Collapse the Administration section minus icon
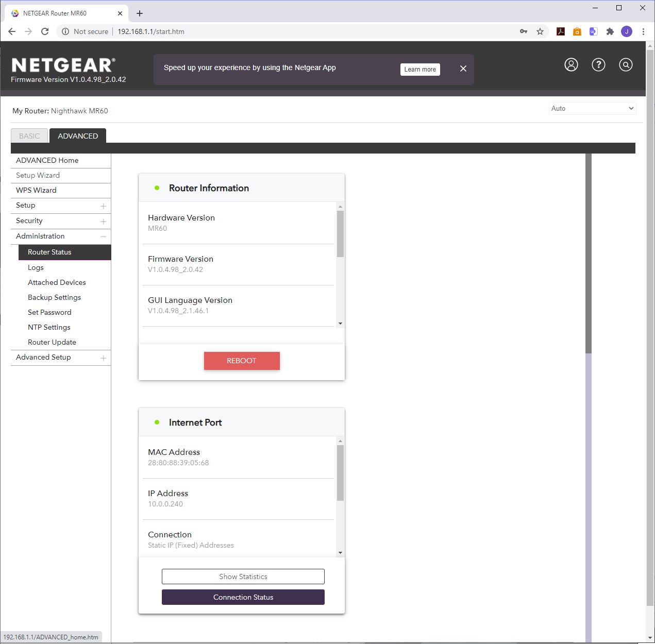This screenshot has height=644, width=655. click(103, 236)
